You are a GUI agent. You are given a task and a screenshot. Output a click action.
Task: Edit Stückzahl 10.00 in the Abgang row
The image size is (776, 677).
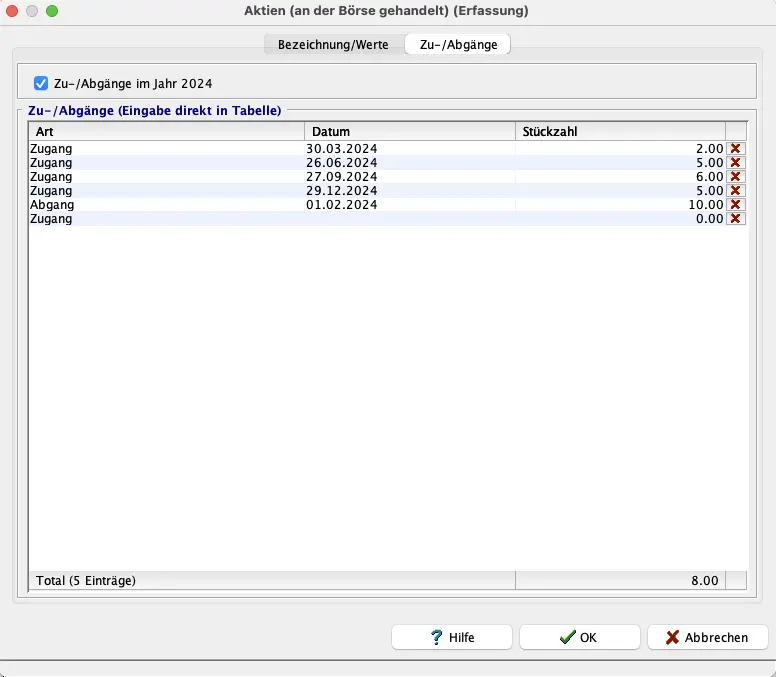click(619, 204)
